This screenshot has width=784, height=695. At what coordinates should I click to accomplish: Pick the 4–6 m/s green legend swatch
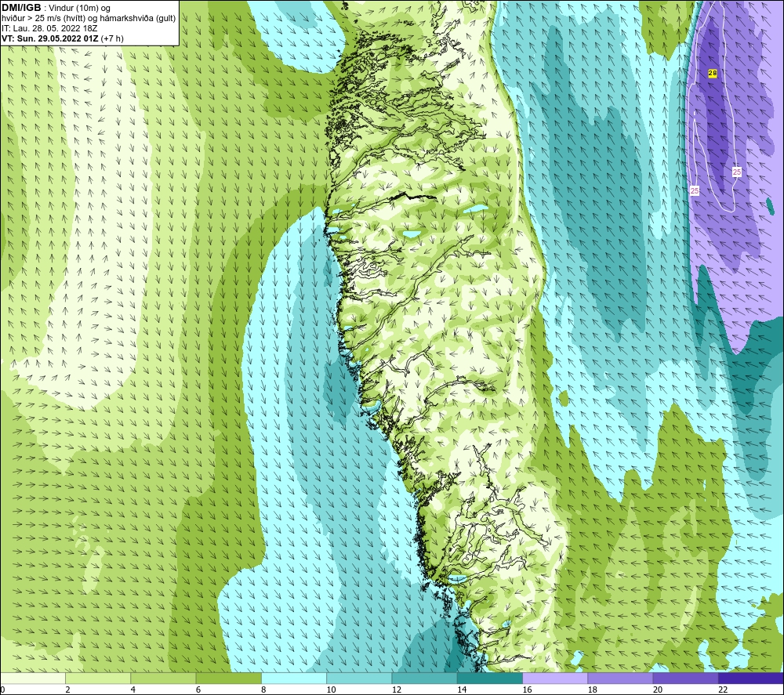(x=163, y=678)
